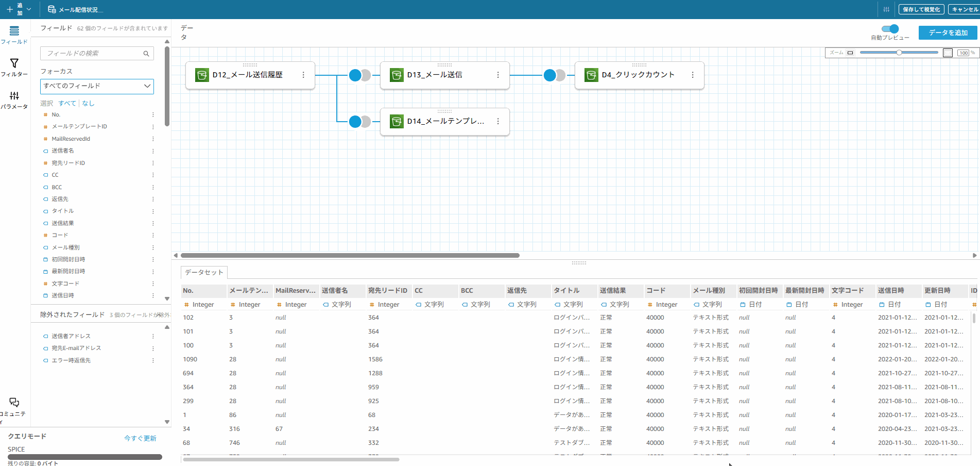Click the zoom percent 100 input
Viewport: 980px width, 466px height.
(964, 53)
